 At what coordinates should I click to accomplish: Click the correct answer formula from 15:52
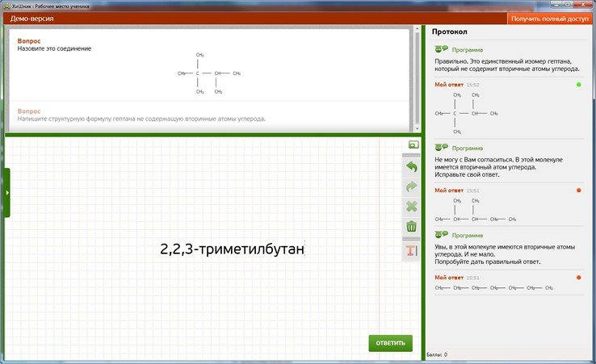coord(467,113)
